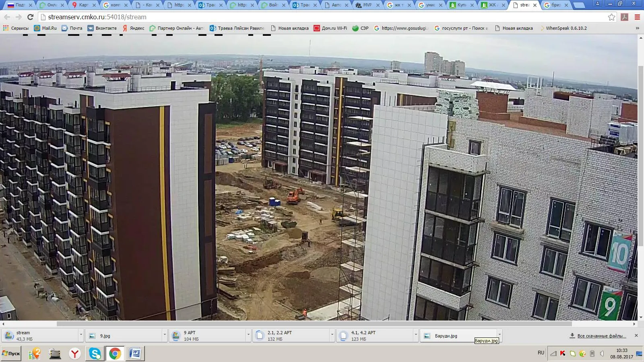Click Все скачанные файлы link
This screenshot has height=362, width=644.
pyautogui.click(x=601, y=336)
